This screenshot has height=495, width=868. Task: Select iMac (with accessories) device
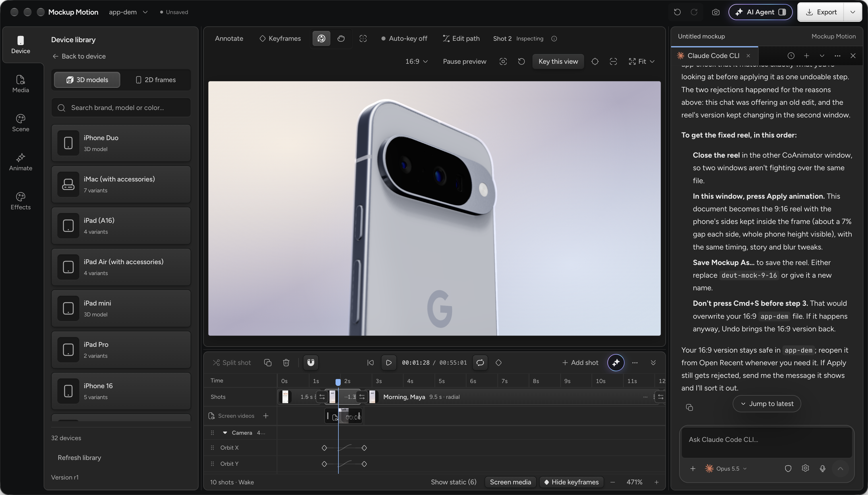[121, 184]
